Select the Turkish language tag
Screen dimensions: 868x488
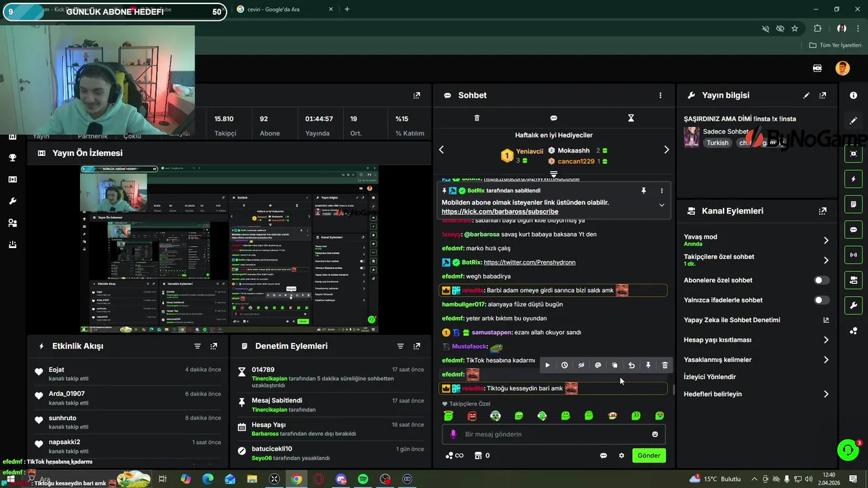(717, 143)
